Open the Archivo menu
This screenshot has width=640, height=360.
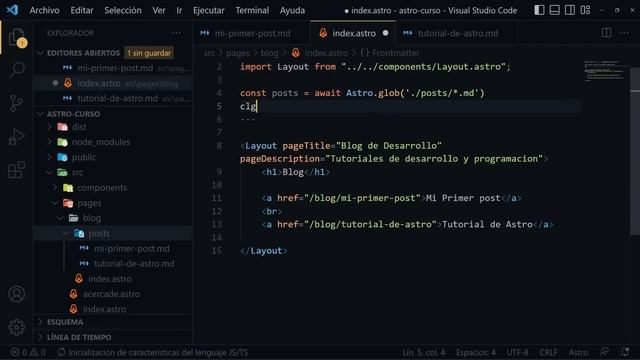click(x=44, y=10)
